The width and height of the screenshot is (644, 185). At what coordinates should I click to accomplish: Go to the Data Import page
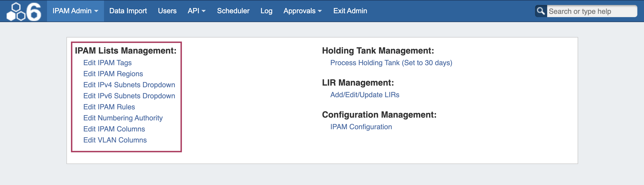coord(128,11)
